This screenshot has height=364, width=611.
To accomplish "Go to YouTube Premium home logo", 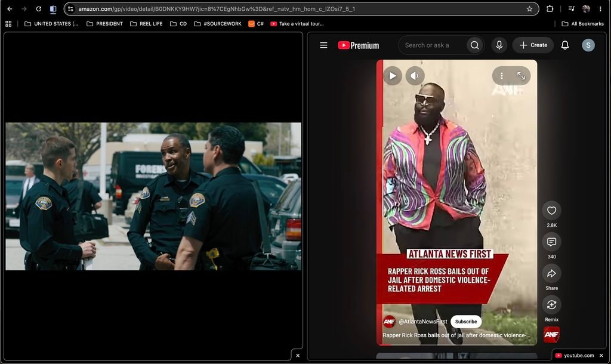I will pyautogui.click(x=359, y=45).
